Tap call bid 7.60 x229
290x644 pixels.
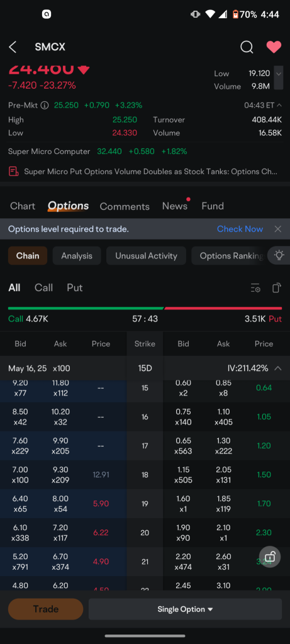(x=20, y=446)
